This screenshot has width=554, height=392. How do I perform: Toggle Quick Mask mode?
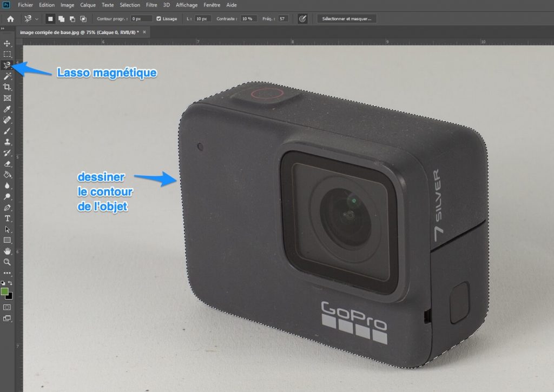click(x=7, y=307)
